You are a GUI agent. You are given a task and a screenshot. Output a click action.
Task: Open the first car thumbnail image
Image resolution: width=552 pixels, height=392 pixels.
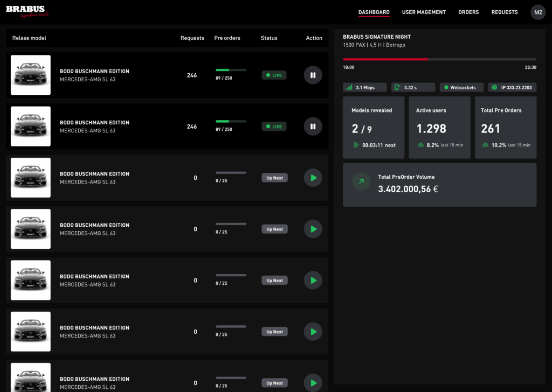[31, 75]
